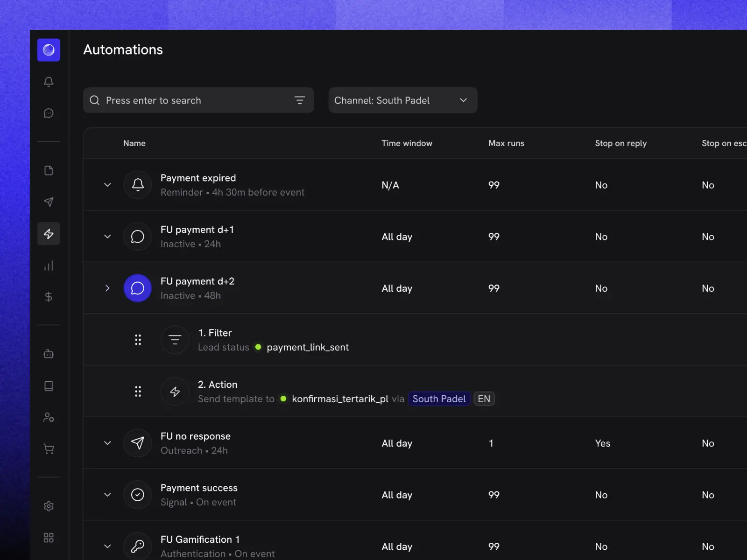Viewport: 747px width, 560px height.
Task: Open bot robot icon in sidebar
Action: pyautogui.click(x=49, y=354)
